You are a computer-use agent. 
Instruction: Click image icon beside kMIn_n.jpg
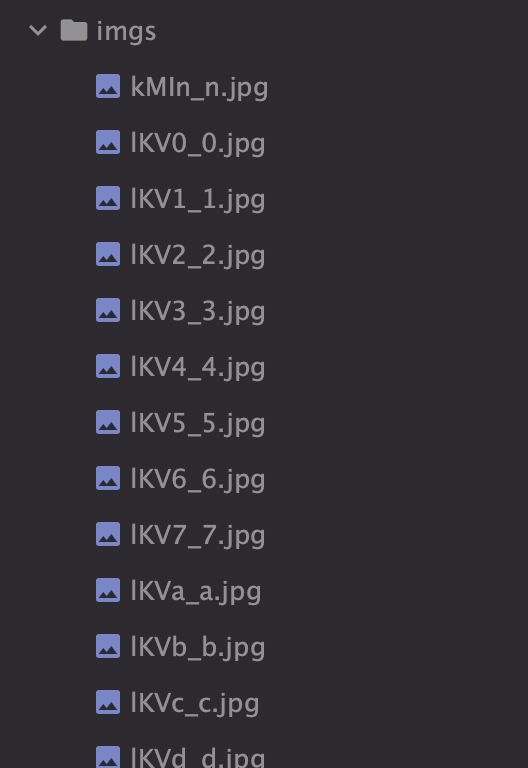click(x=108, y=86)
